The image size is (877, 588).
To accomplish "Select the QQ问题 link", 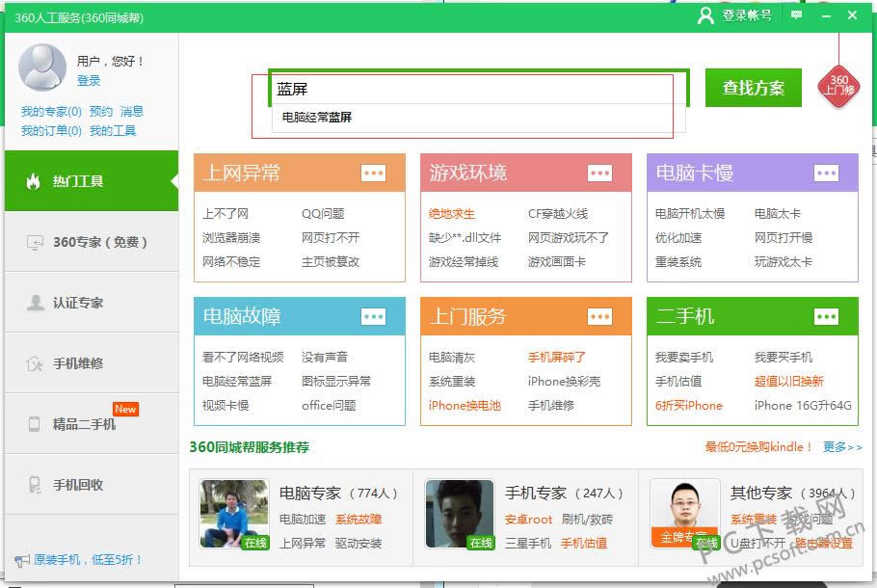I will (x=323, y=214).
